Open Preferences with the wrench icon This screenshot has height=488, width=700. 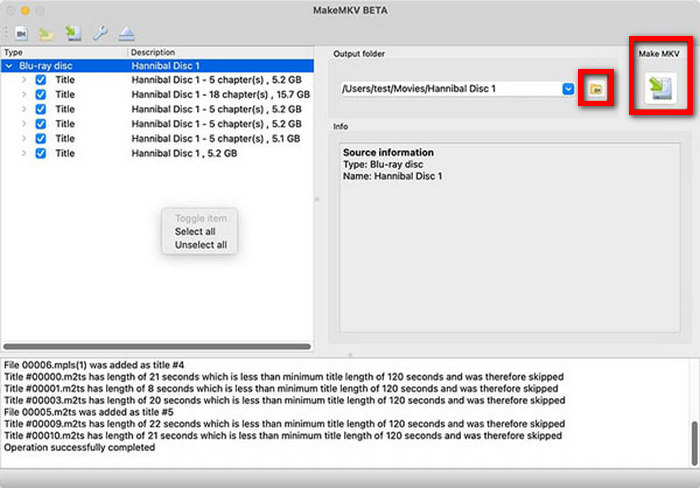tap(101, 33)
